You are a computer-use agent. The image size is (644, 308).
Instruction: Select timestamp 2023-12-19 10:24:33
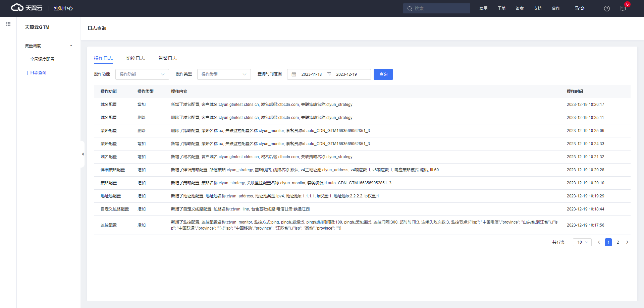click(586, 144)
